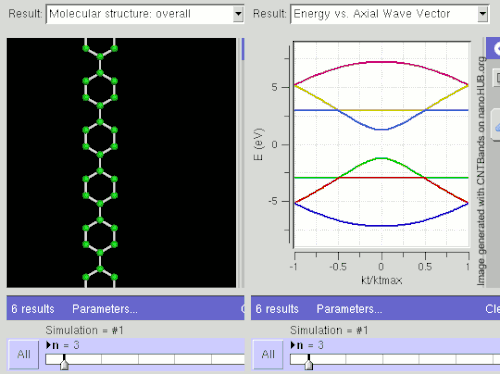Click inside the nanotube molecular structure viewer

pyautogui.click(x=121, y=163)
